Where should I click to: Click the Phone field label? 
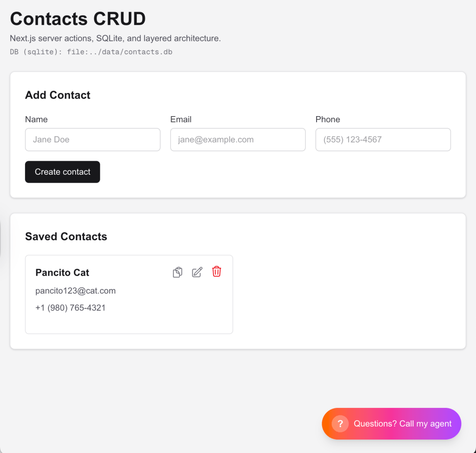328,119
